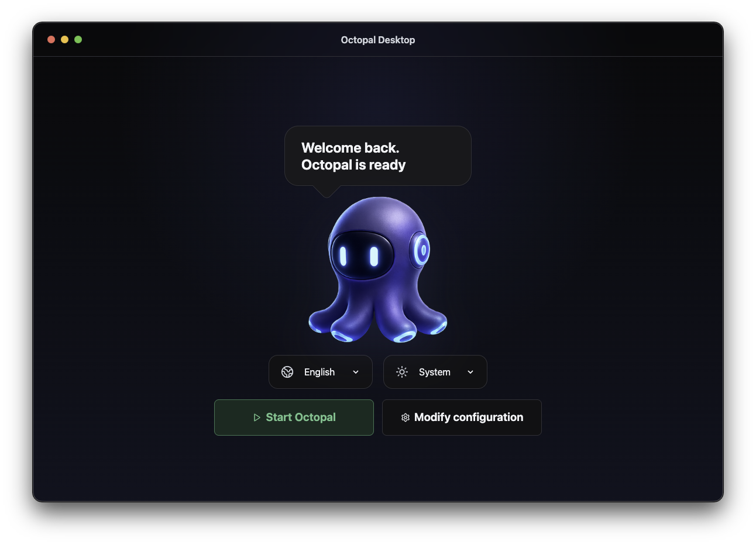This screenshot has width=756, height=545.
Task: Minimize the window with the yellow button
Action: tap(65, 39)
